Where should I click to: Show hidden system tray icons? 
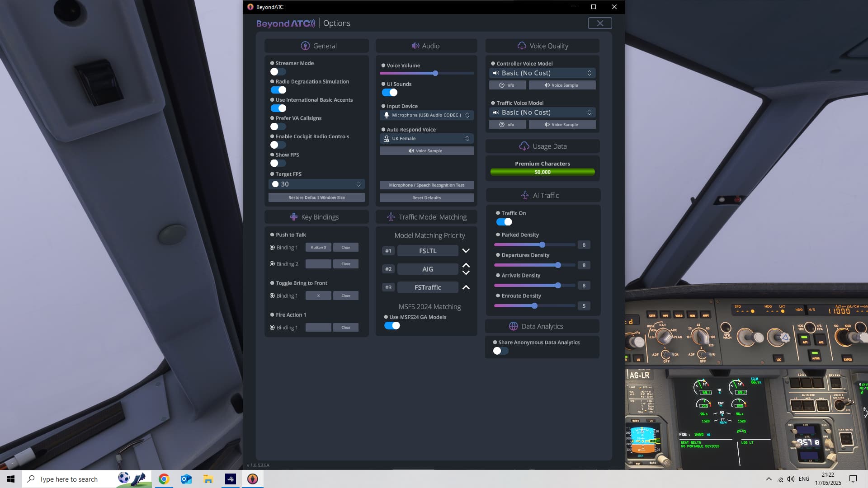tap(769, 479)
